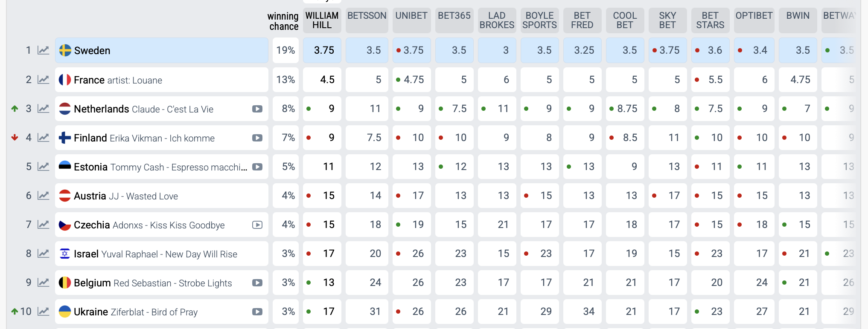Viewport: 868px width, 329px height.
Task: Open the trend chart icon for Sweden
Action: click(43, 50)
